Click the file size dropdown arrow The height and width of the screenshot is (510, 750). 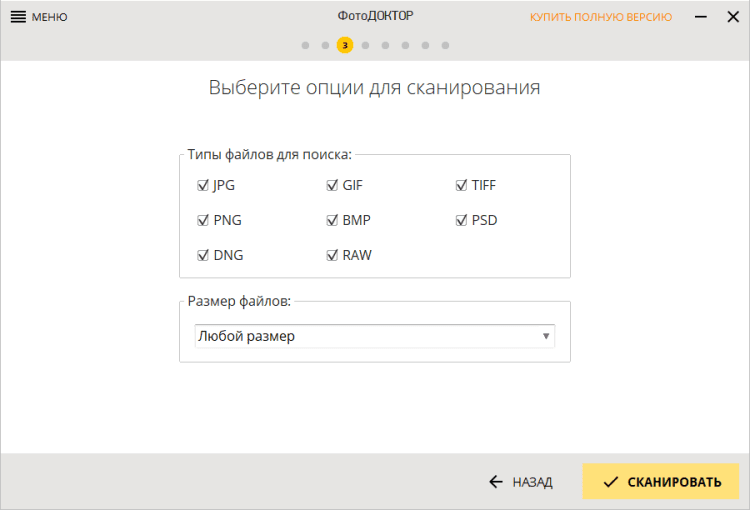tap(546, 336)
